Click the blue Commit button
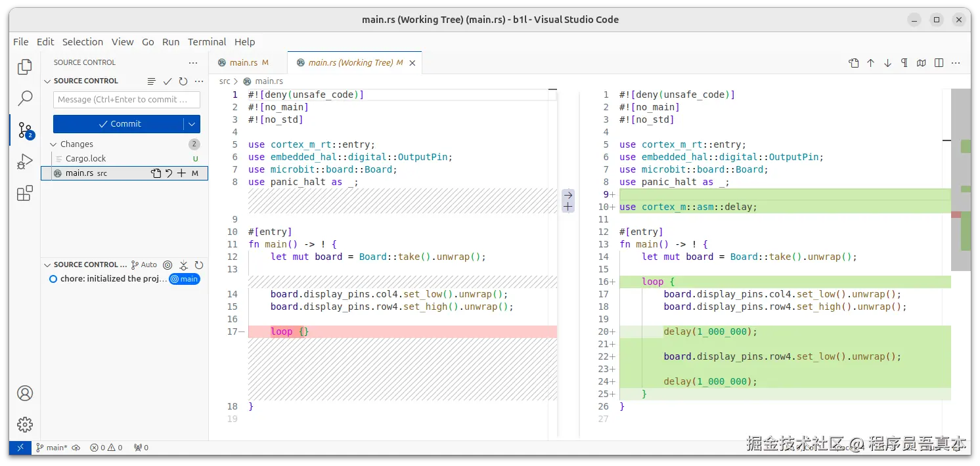The image size is (980, 466). (119, 124)
